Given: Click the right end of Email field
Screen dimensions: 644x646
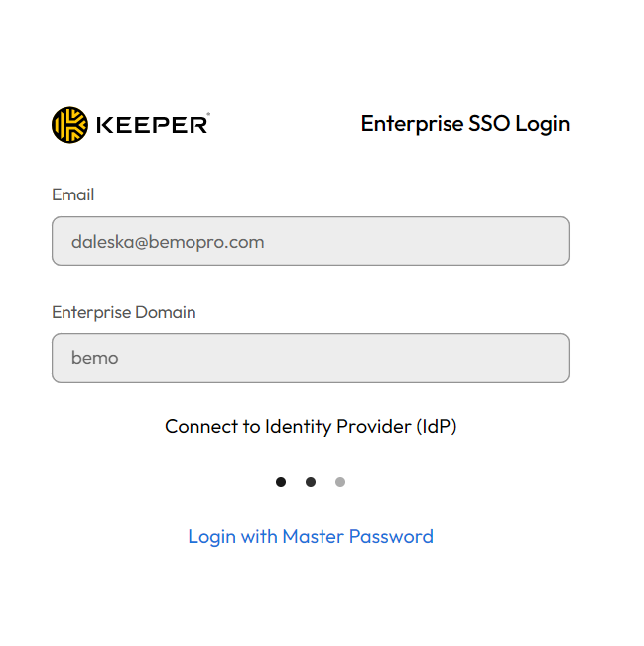Looking at the screenshot, I should tap(551, 241).
